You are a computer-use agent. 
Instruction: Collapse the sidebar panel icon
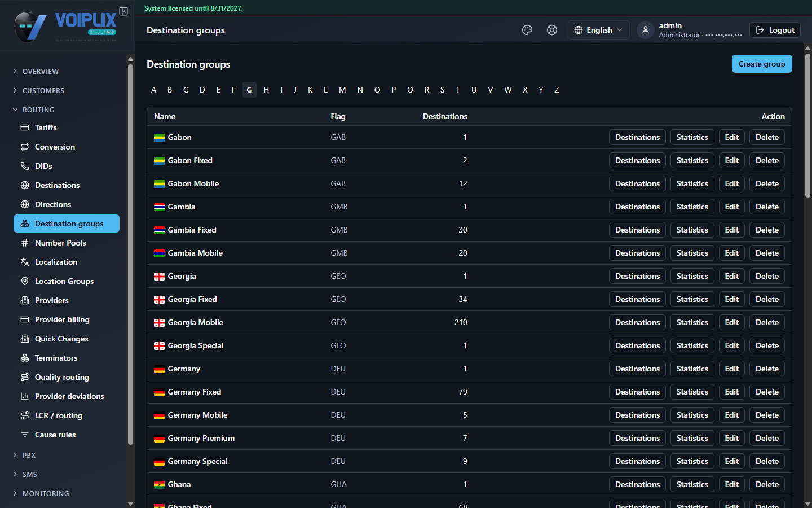pos(123,11)
